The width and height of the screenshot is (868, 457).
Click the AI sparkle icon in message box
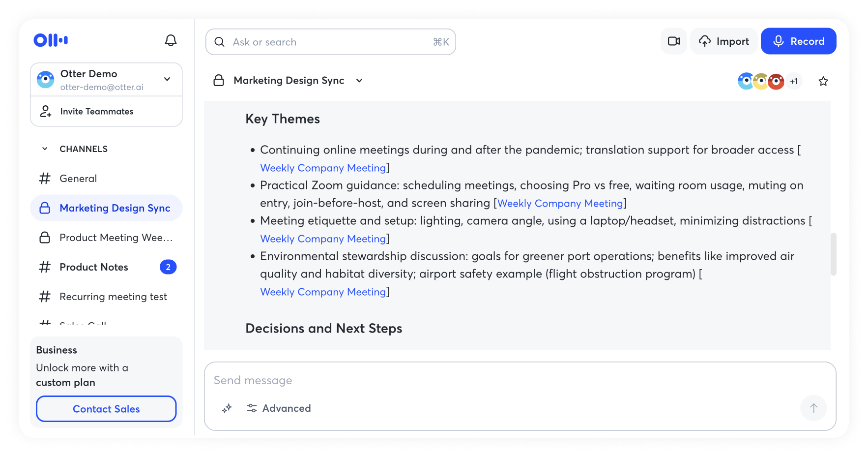(x=227, y=408)
